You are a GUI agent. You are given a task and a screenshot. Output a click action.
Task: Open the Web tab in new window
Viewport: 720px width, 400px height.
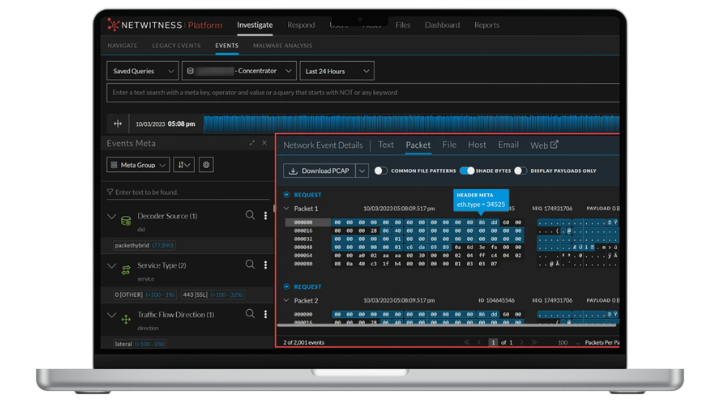[x=544, y=145]
